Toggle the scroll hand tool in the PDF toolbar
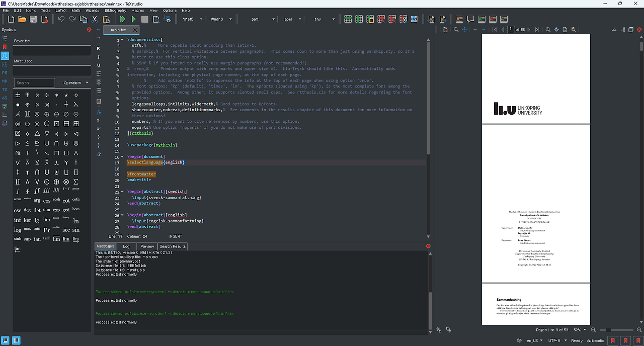 464,29
